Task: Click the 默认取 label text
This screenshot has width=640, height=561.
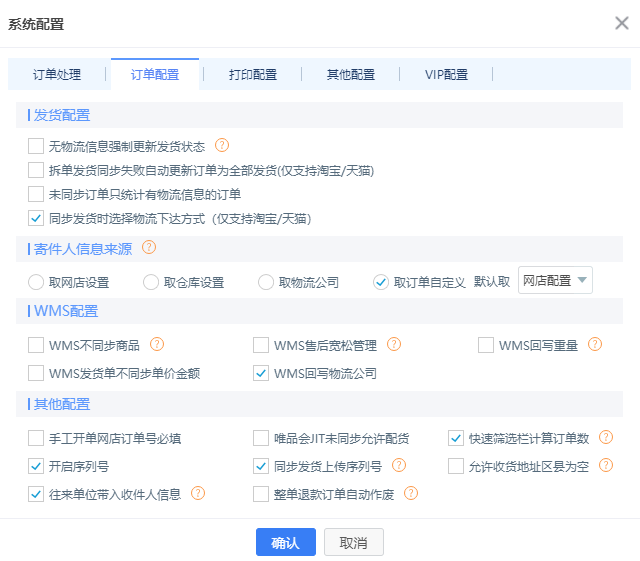Action: click(492, 282)
